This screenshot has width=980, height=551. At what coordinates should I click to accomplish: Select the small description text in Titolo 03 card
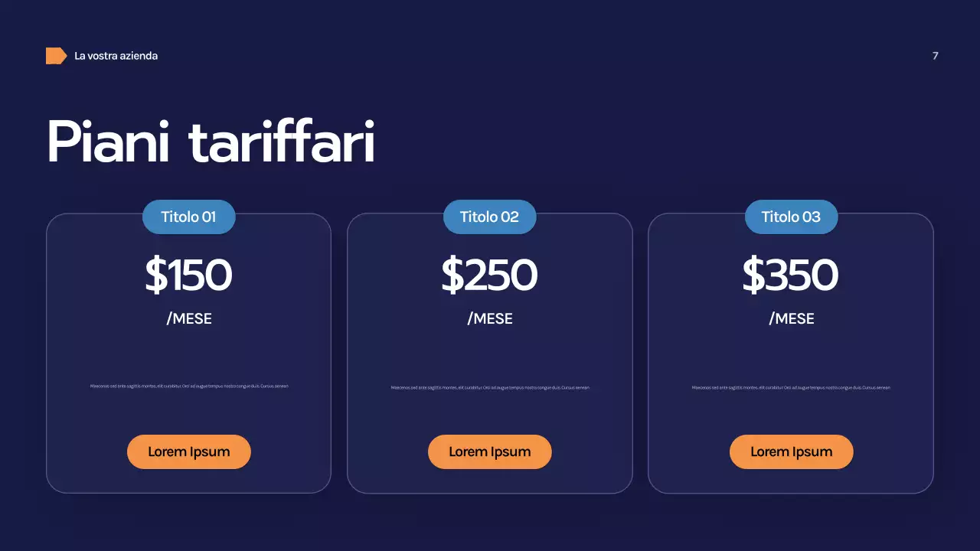[x=791, y=388]
